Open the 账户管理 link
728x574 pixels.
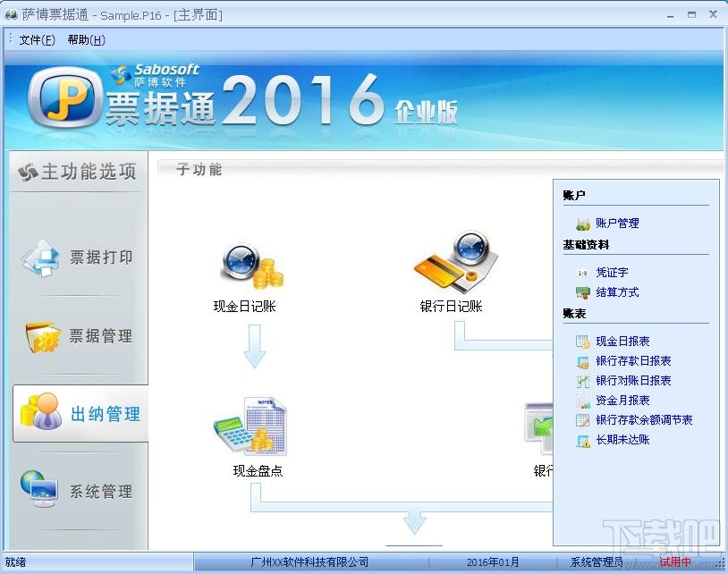617,224
